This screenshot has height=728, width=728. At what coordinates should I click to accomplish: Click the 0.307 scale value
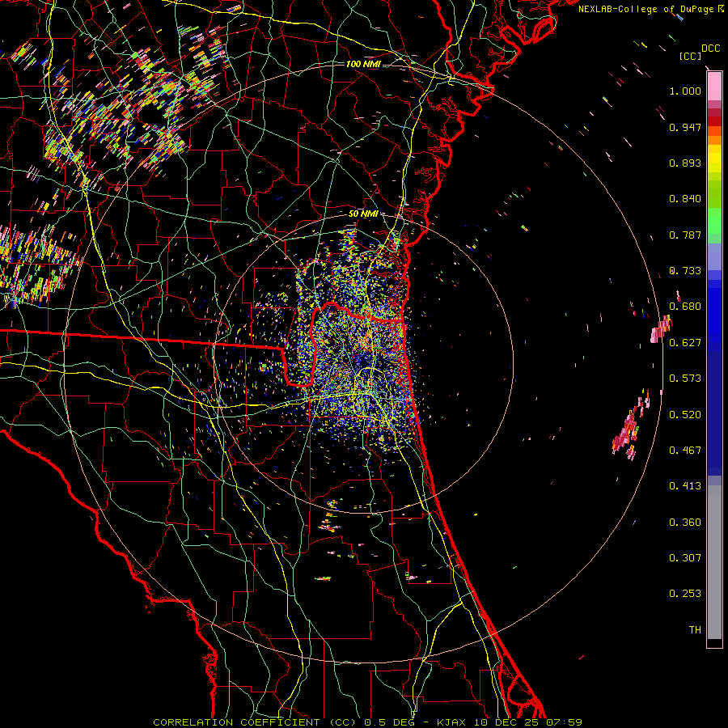[x=685, y=558]
